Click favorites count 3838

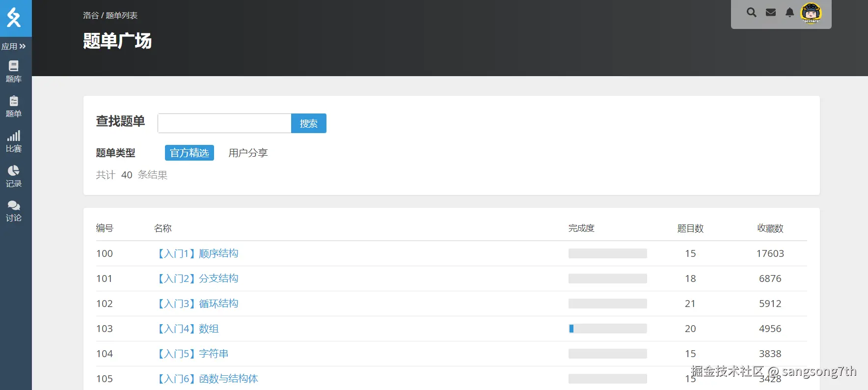pos(770,354)
